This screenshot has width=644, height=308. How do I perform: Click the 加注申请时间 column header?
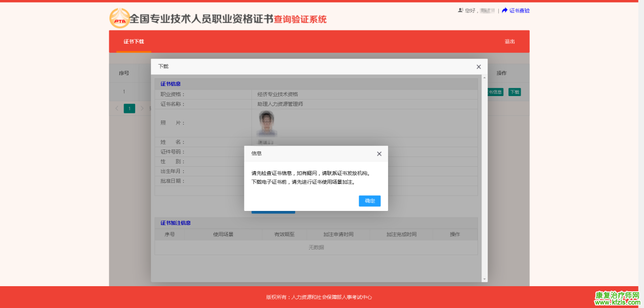click(338, 235)
